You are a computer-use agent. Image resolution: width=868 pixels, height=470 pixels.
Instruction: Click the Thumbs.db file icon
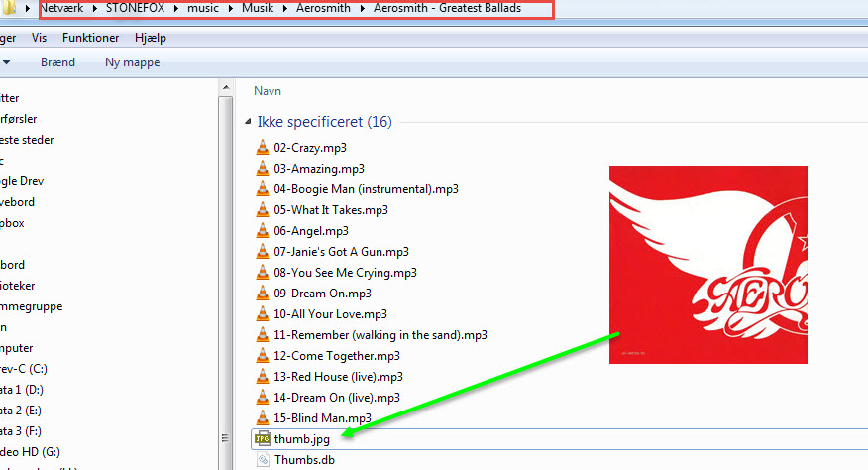263,459
